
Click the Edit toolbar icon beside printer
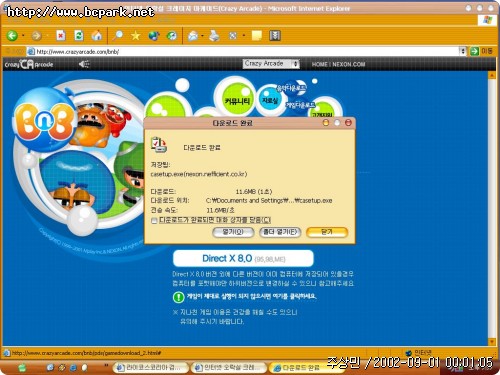click(233, 35)
